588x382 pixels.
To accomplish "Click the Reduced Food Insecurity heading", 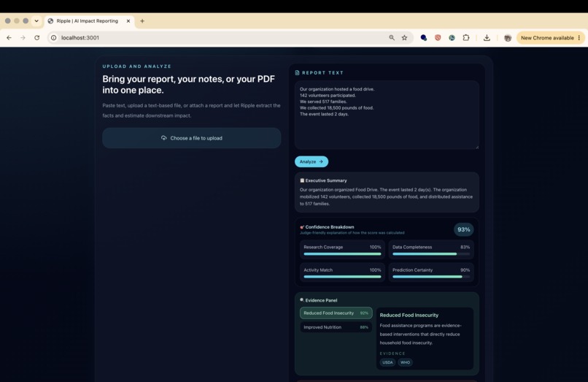I will (409, 315).
